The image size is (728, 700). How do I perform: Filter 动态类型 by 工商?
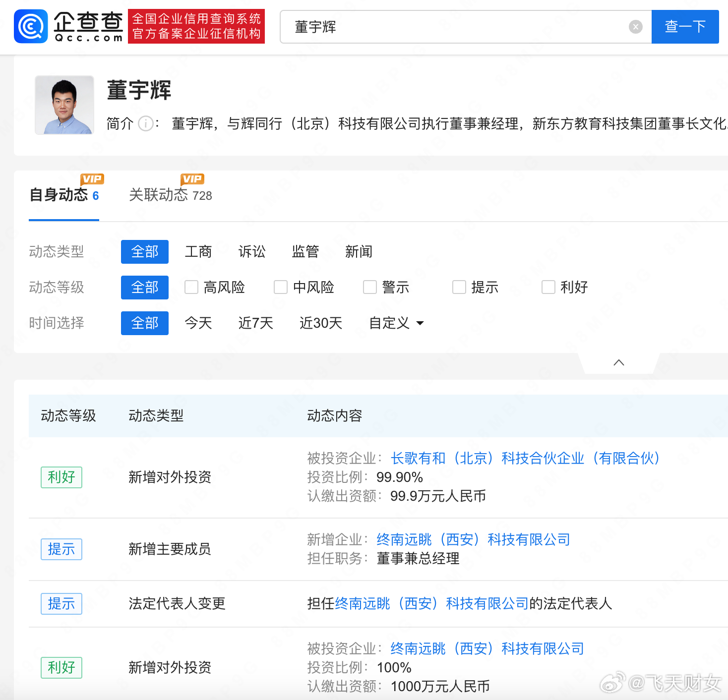tap(198, 252)
